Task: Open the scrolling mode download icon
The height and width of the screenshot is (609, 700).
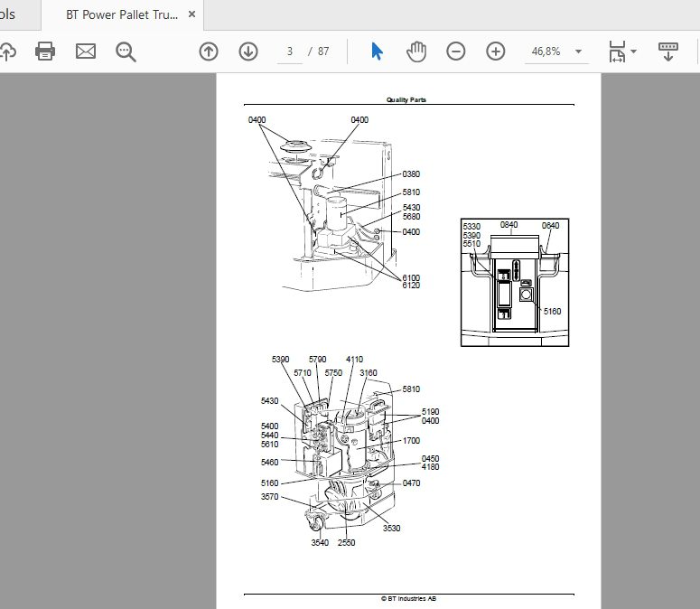Action: pyautogui.click(x=668, y=52)
